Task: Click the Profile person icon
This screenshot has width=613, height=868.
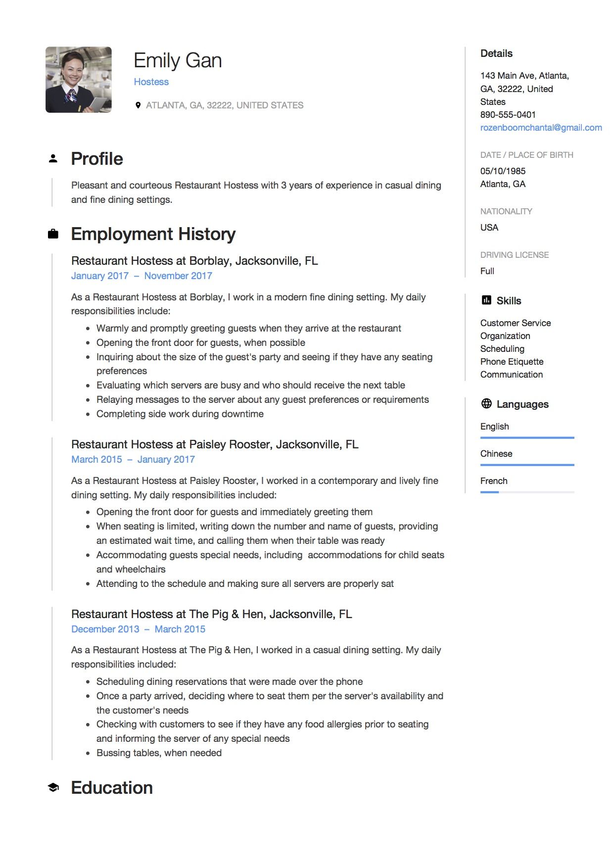Action: [x=53, y=159]
